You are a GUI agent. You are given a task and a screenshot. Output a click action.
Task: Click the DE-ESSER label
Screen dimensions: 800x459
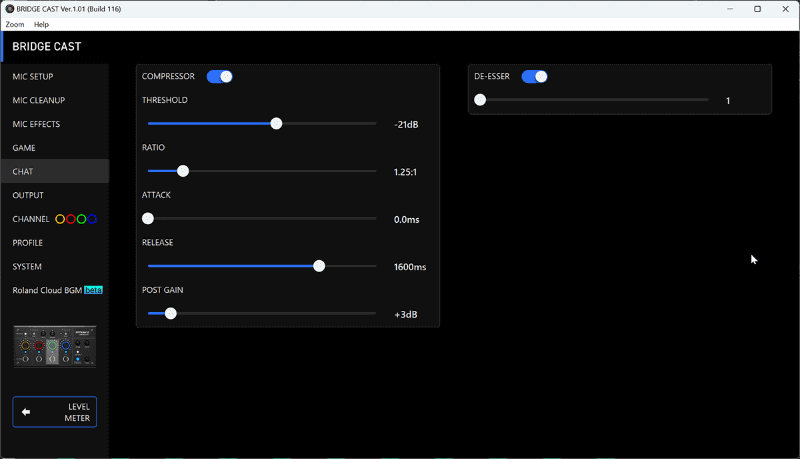[x=492, y=76]
